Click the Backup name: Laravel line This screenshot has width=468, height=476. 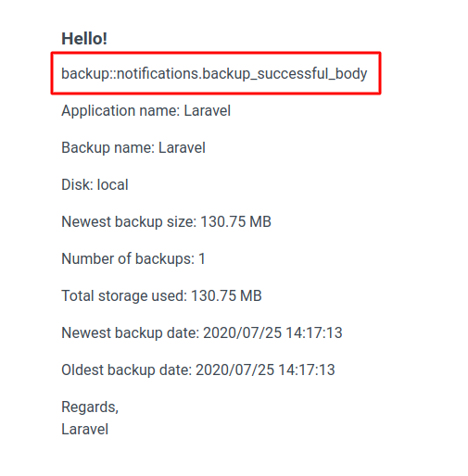pyautogui.click(x=133, y=147)
